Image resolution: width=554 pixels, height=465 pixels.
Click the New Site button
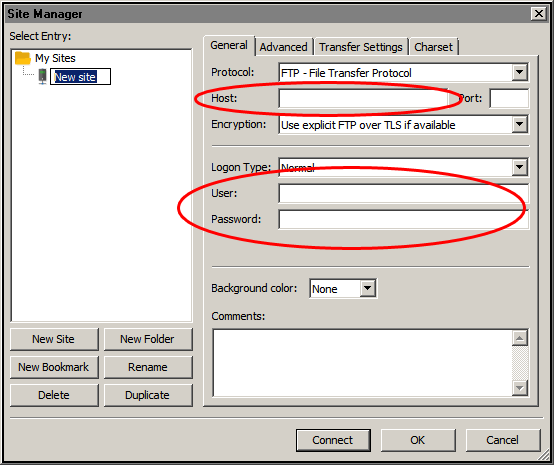point(54,339)
